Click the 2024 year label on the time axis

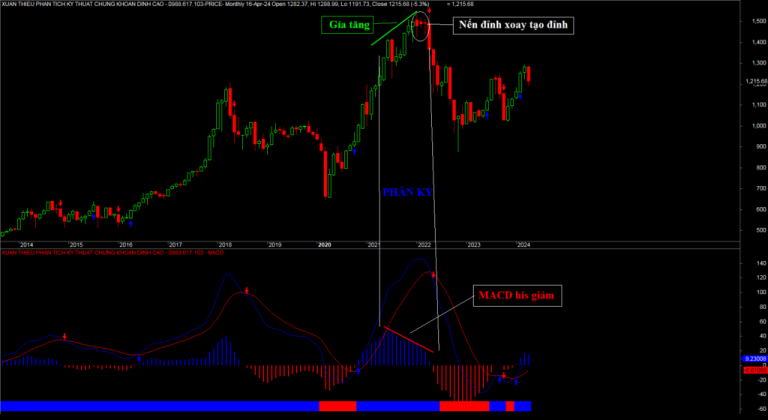[x=523, y=244]
